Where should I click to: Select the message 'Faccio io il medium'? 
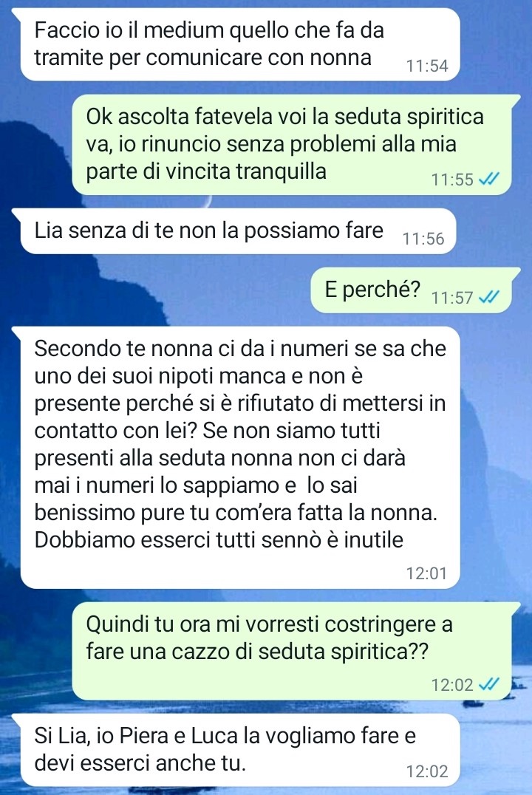(240, 44)
